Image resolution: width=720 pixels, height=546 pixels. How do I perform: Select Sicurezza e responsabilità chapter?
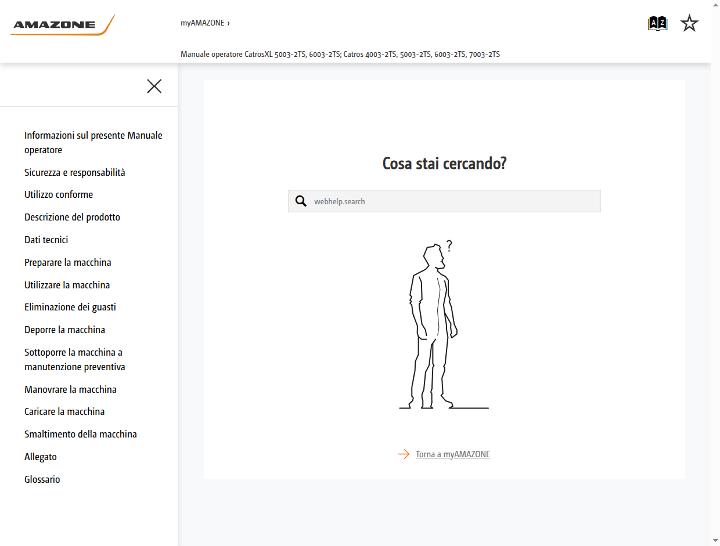(75, 172)
